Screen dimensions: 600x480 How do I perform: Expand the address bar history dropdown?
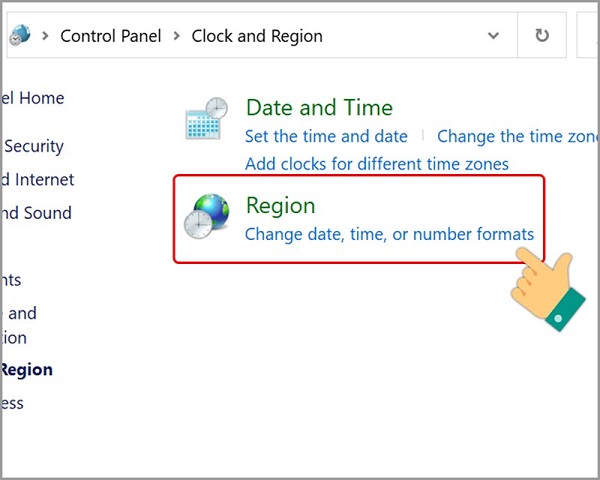[x=493, y=36]
